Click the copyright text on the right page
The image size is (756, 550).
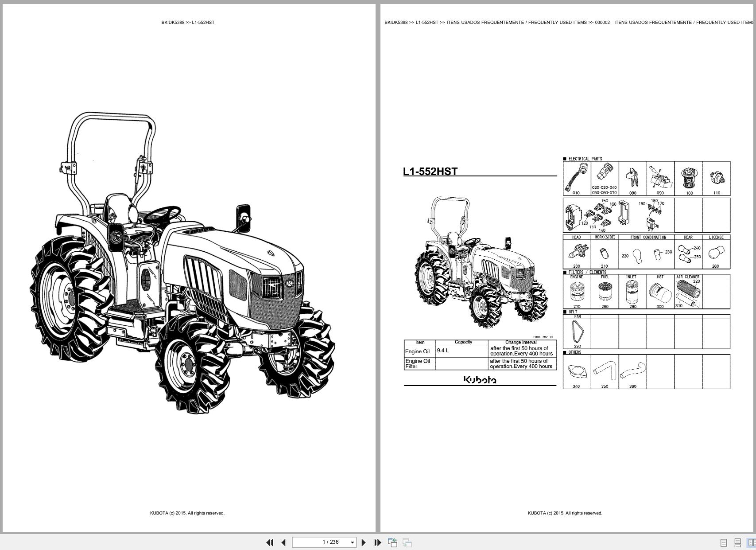click(x=565, y=513)
